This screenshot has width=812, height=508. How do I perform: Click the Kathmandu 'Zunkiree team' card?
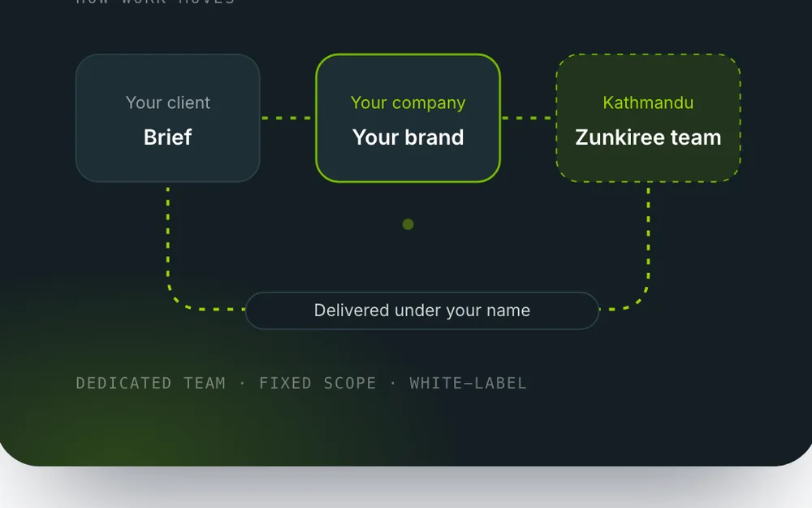pos(648,118)
